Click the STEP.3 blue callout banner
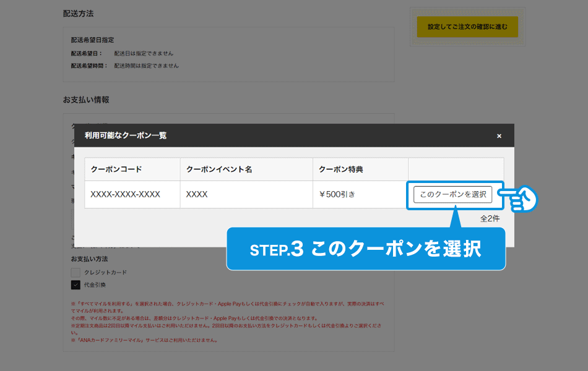Screen dimensions: 588x371 click(366, 249)
